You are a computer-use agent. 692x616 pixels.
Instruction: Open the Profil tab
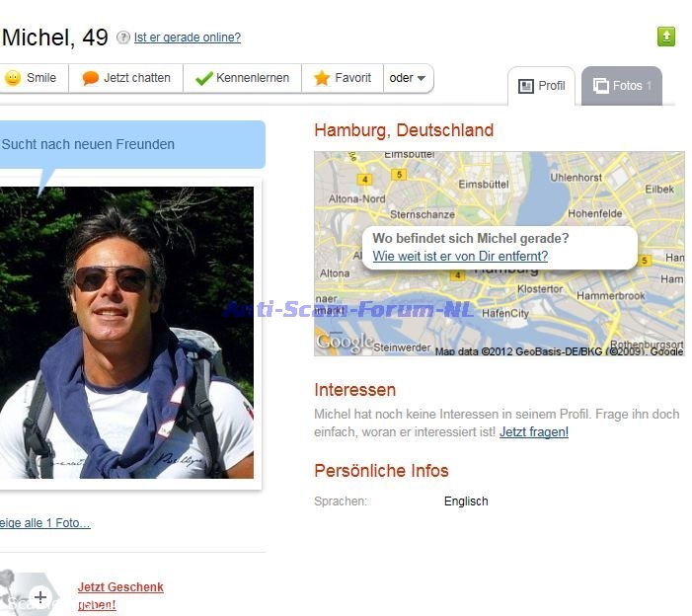click(x=542, y=86)
